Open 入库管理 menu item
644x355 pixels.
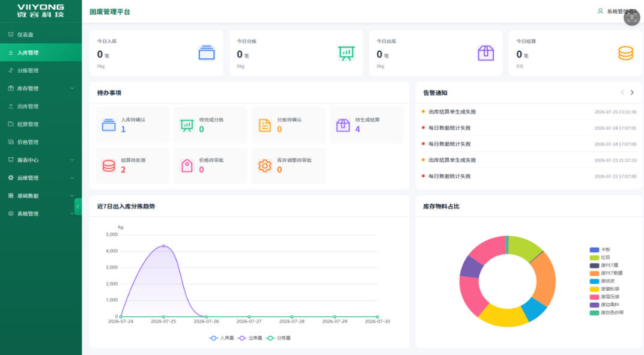(x=41, y=53)
